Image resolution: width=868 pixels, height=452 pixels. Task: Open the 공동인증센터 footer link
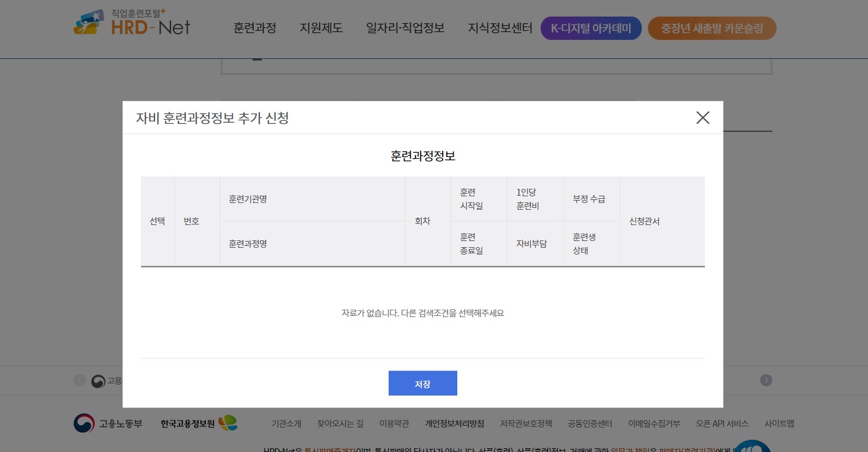(x=590, y=423)
